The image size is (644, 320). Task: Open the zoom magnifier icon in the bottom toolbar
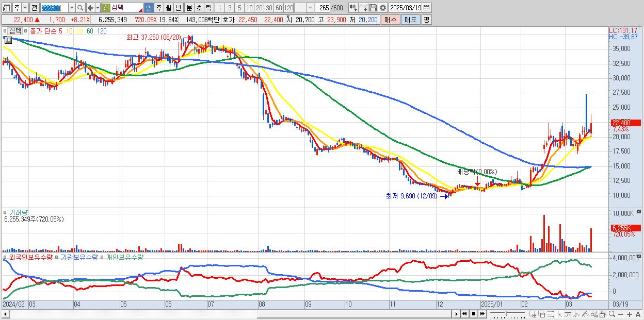pos(612,314)
